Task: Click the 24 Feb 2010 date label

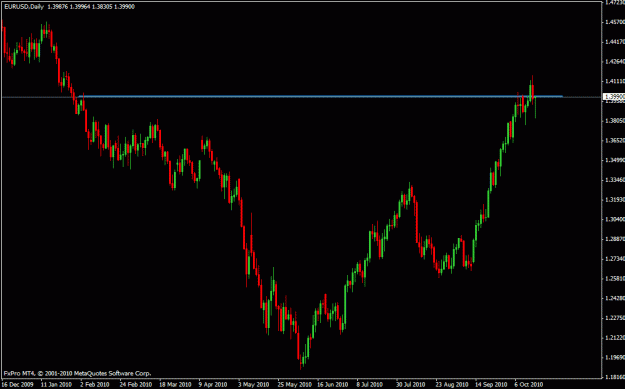Action: (x=136, y=385)
